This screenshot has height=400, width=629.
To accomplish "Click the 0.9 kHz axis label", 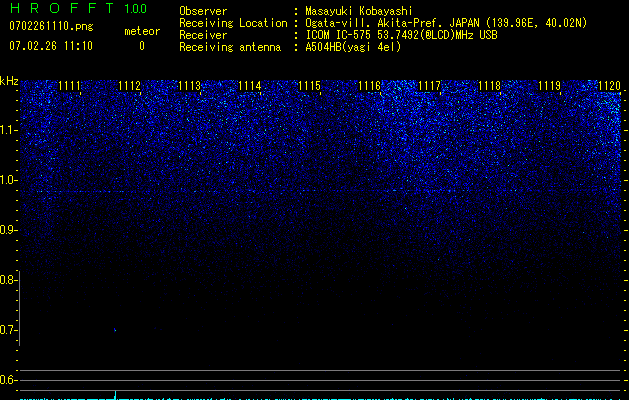I will click(8, 230).
